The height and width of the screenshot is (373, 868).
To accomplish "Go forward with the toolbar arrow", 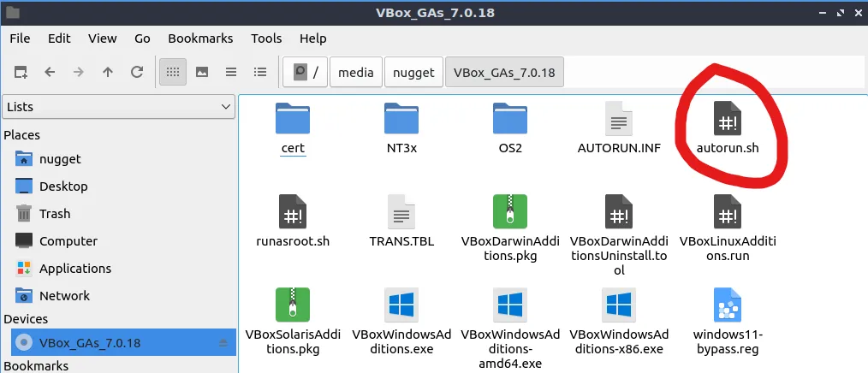I will (x=79, y=72).
